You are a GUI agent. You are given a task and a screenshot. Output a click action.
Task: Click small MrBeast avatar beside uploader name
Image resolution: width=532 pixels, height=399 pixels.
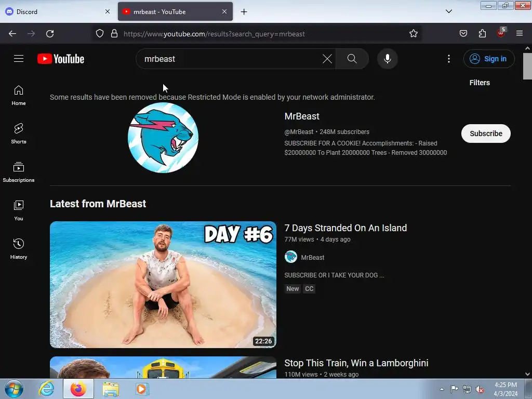(291, 257)
